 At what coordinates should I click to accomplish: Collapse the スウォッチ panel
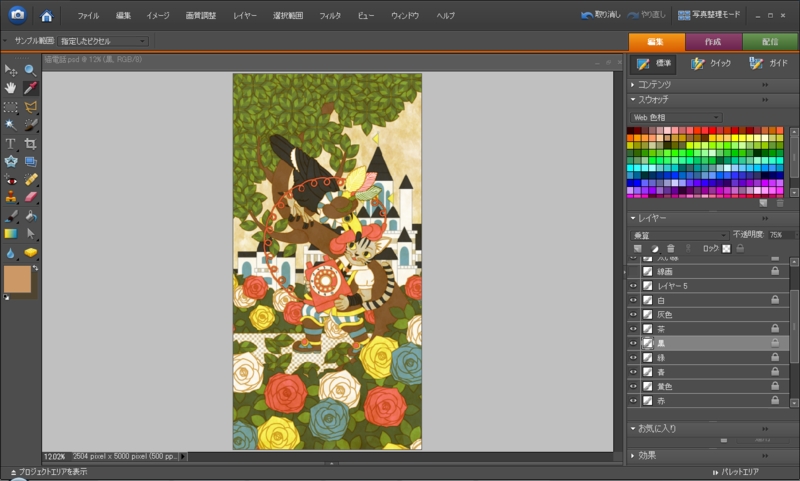(x=633, y=99)
